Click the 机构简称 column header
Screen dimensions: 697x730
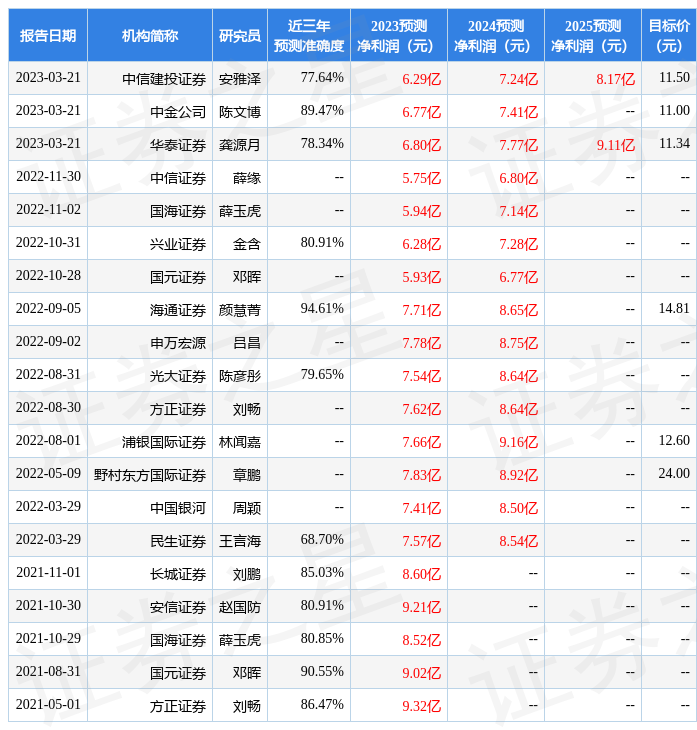point(150,35)
